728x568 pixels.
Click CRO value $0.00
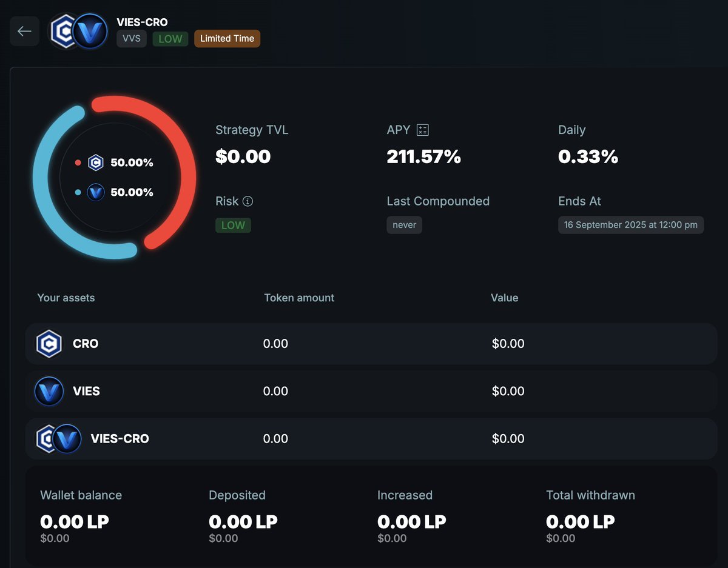point(508,344)
